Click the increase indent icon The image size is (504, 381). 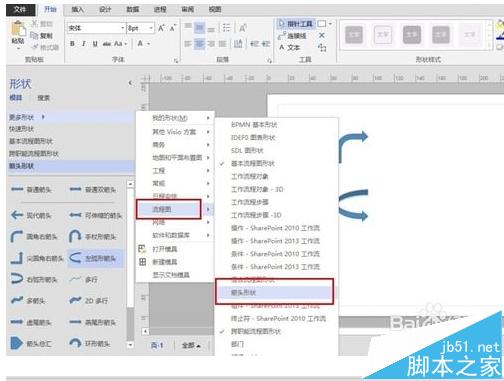pyautogui.click(x=266, y=44)
